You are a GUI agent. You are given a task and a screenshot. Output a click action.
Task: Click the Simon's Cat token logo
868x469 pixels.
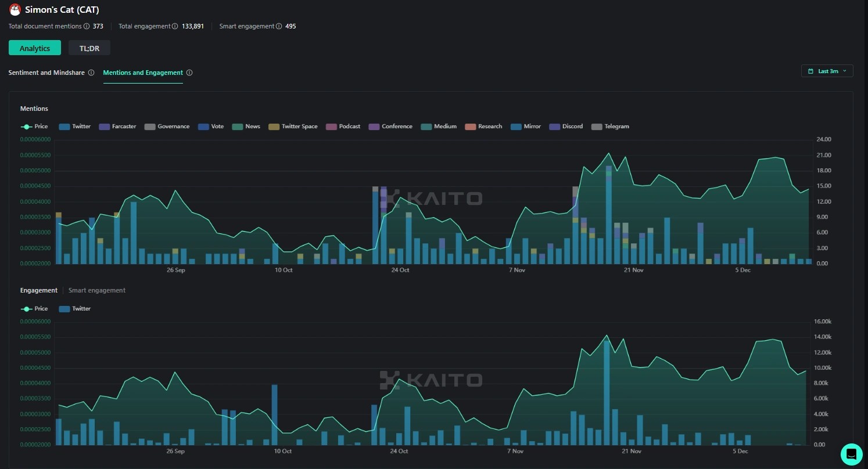click(x=15, y=10)
